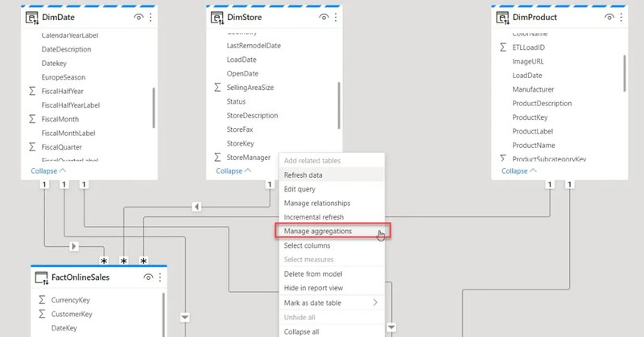Select ProductName field in DimProduct
The width and height of the screenshot is (644, 337).
pyautogui.click(x=534, y=145)
